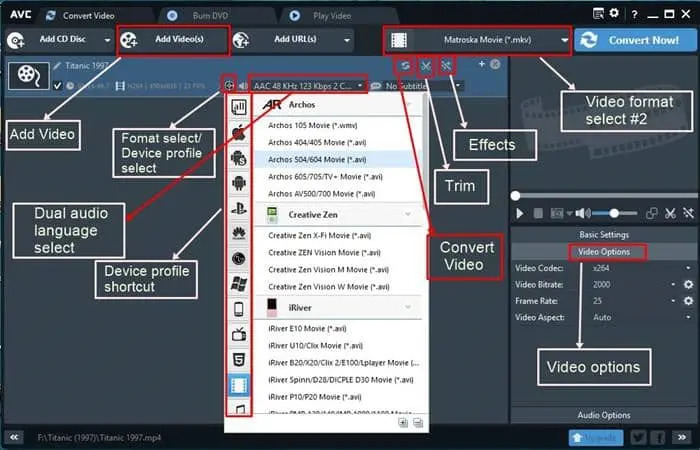Select the Apple device profile icon
This screenshot has width=700, height=450.
point(239,132)
